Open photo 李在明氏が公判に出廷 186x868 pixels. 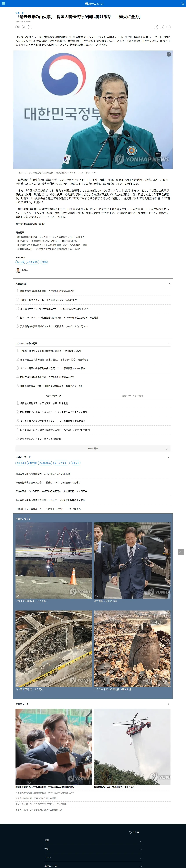click(x=132, y=561)
